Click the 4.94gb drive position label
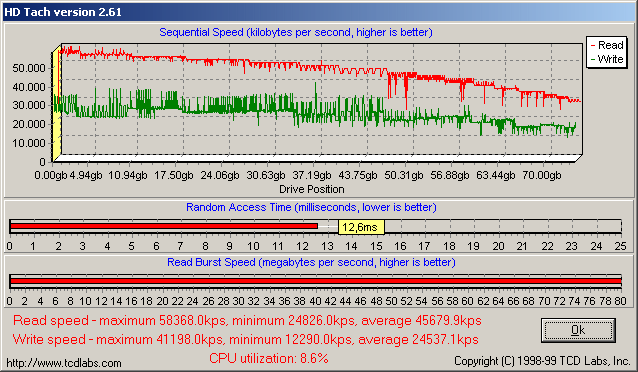This screenshot has width=638, height=372. click(x=85, y=175)
